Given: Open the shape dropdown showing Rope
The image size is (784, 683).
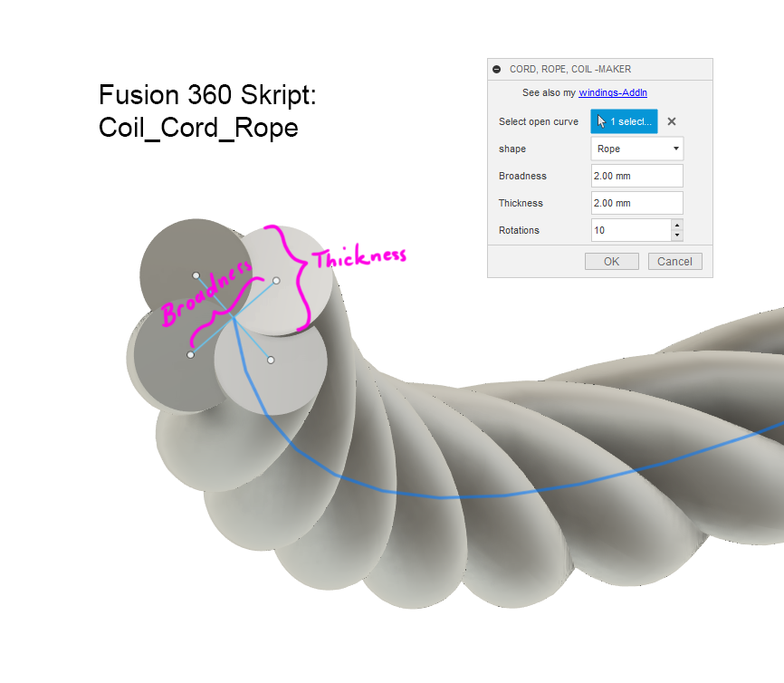Looking at the screenshot, I should coord(637,149).
